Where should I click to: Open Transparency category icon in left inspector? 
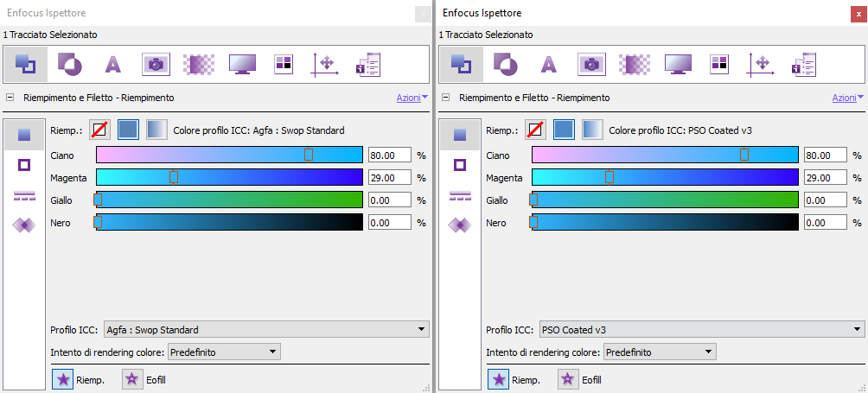(x=70, y=64)
